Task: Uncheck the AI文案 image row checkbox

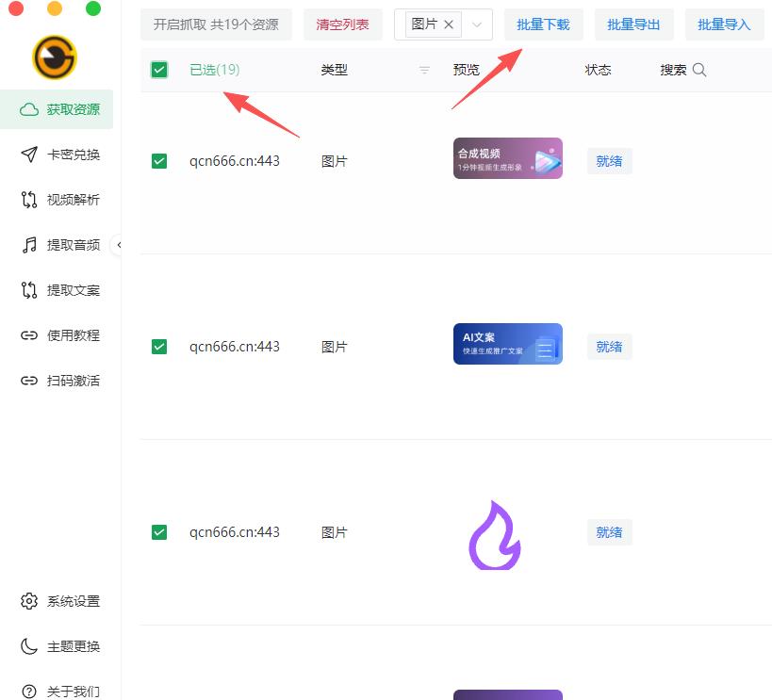Action: (159, 347)
